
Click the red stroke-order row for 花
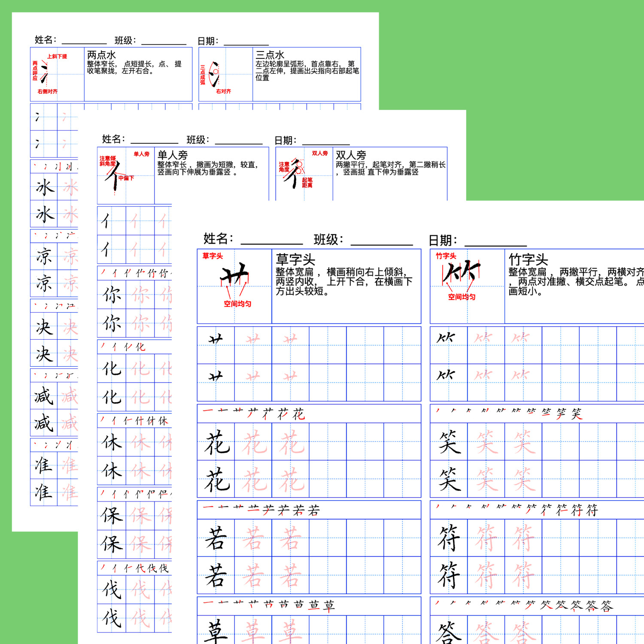[x=309, y=414]
